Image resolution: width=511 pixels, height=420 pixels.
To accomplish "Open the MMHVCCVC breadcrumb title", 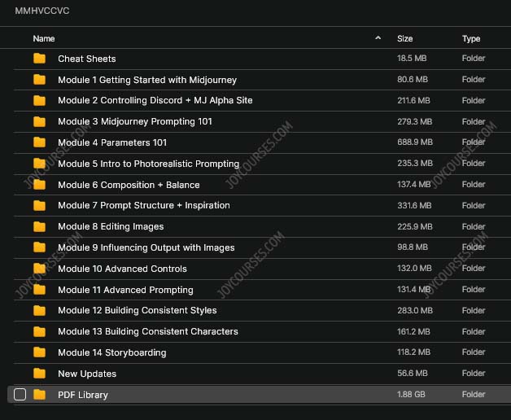I will 42,11.
